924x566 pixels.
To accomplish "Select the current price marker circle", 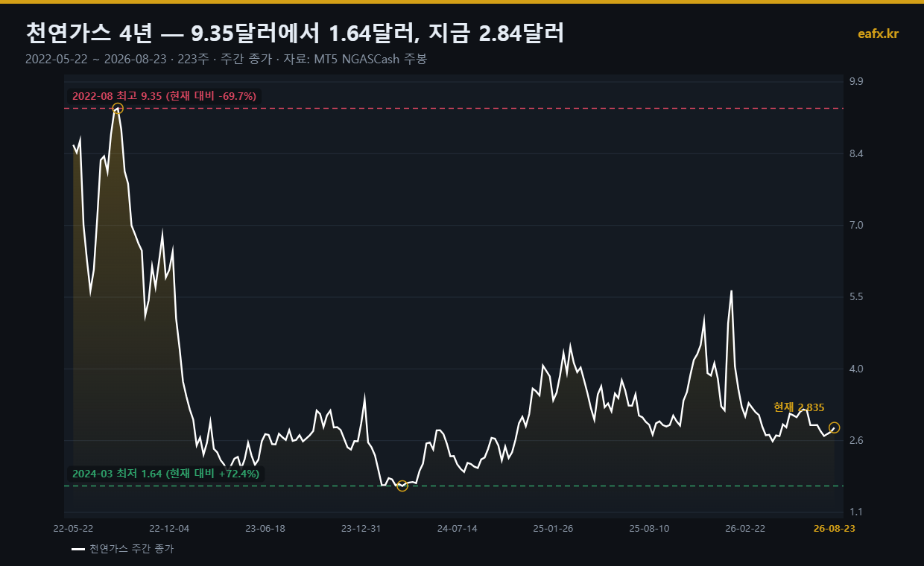I will click(834, 427).
